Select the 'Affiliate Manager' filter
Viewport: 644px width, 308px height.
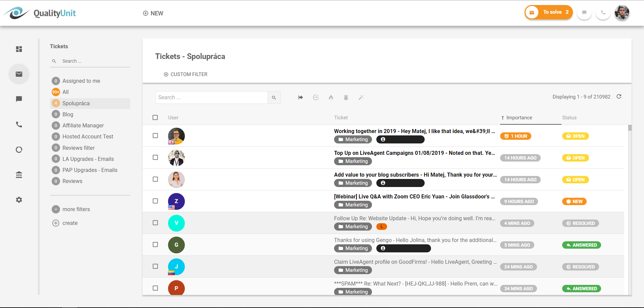[x=83, y=125]
